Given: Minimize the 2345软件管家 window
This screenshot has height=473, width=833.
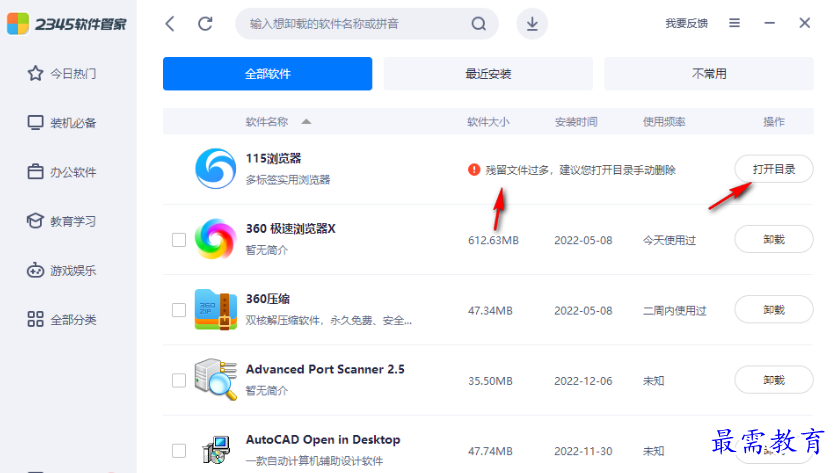Looking at the screenshot, I should (769, 23).
